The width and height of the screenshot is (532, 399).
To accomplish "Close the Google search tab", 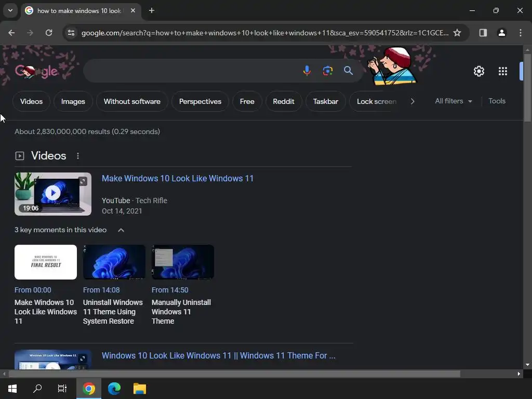I will (133, 10).
